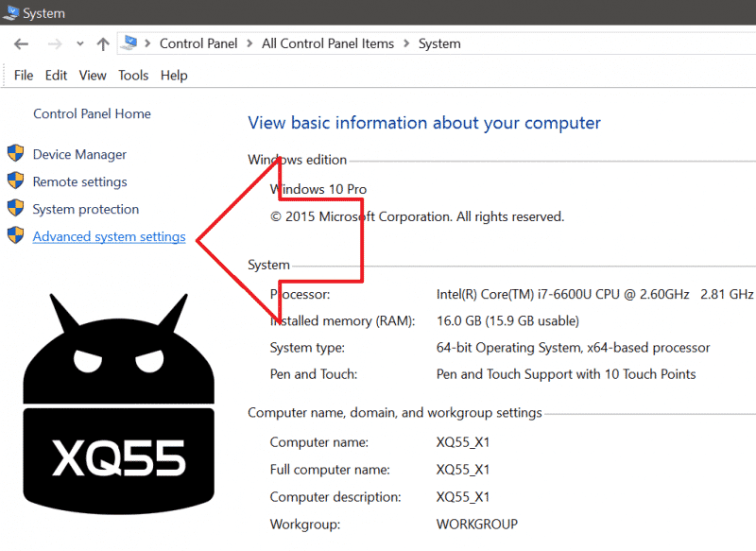Click the Back navigation arrow
The width and height of the screenshot is (756, 551).
tap(22, 43)
